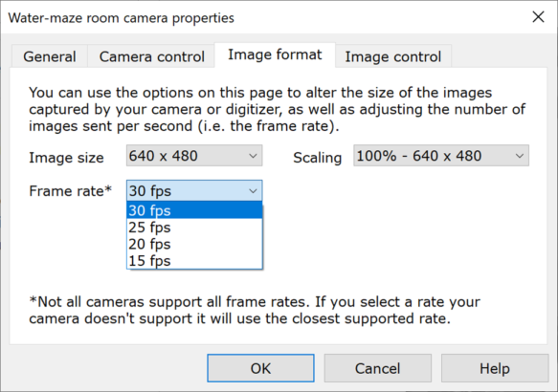Pick 25 fps from the frame rate list
This screenshot has height=392, width=558.
[194, 228]
